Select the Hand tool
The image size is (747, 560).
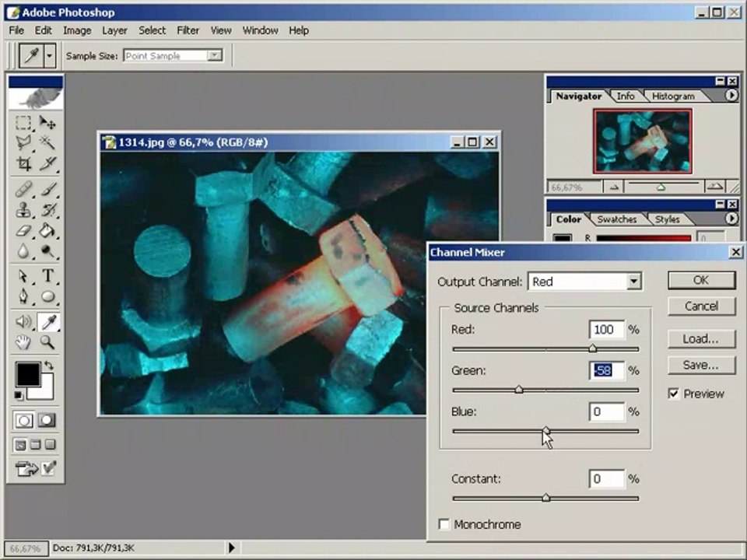pyautogui.click(x=23, y=342)
